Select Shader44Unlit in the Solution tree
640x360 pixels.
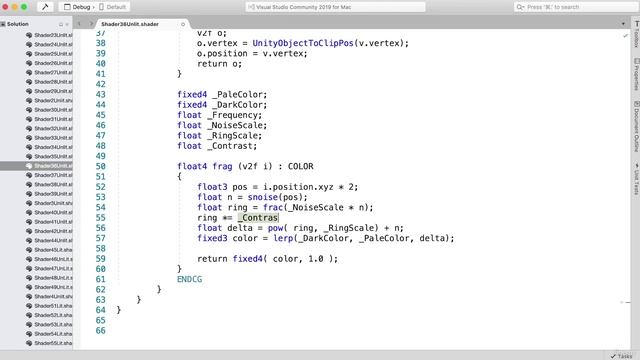(x=53, y=240)
